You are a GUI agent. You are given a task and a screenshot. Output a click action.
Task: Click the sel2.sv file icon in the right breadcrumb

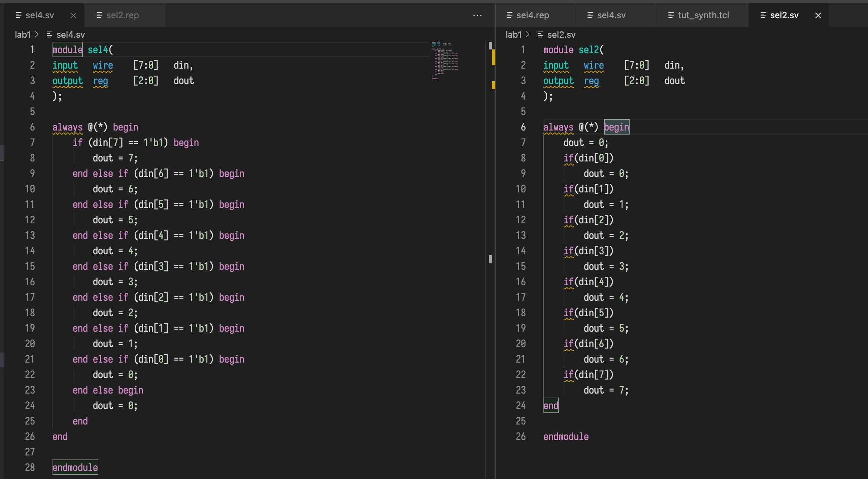click(541, 34)
